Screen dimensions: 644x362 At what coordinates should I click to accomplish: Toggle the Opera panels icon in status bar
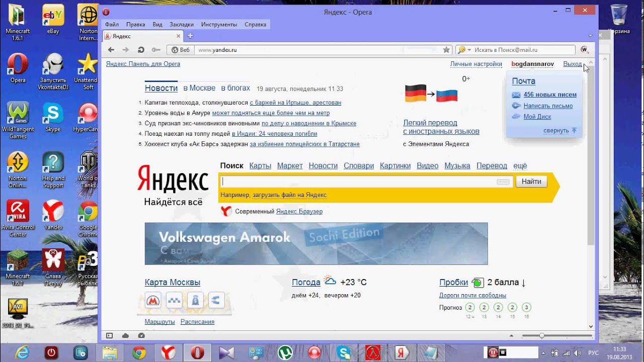point(110,335)
